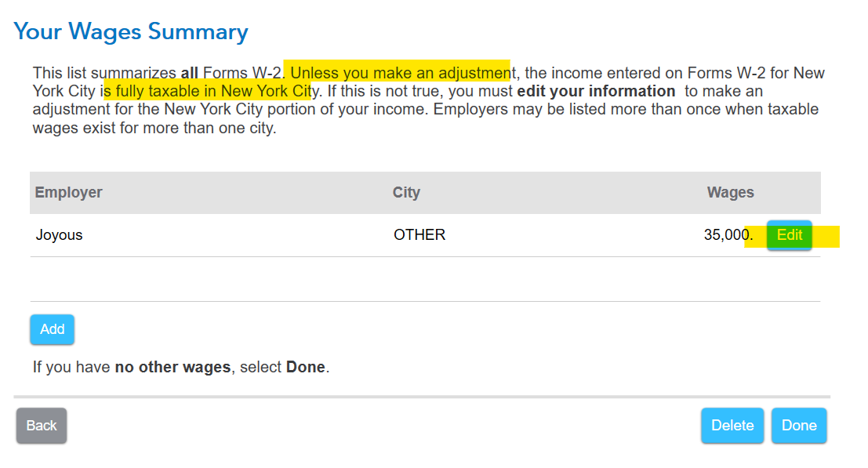The width and height of the screenshot is (868, 468).
Task: Select Done to finish wages summary
Action: pyautogui.click(x=799, y=426)
